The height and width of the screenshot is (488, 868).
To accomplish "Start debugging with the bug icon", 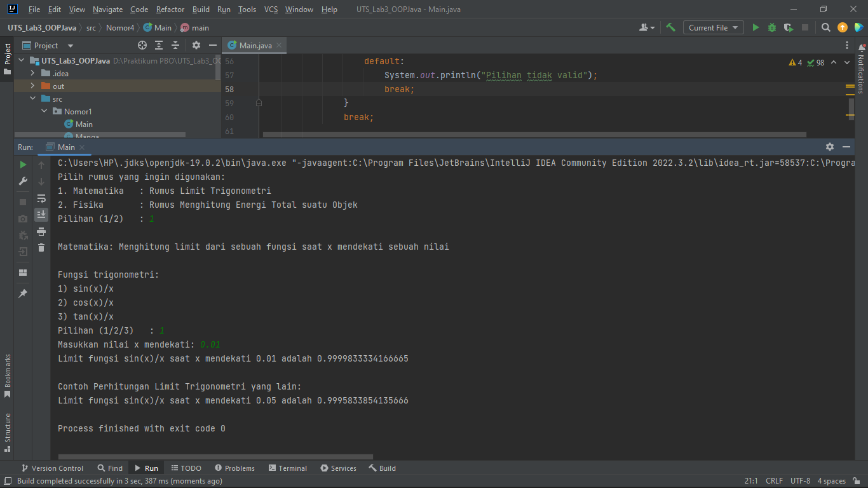I will 771,27.
